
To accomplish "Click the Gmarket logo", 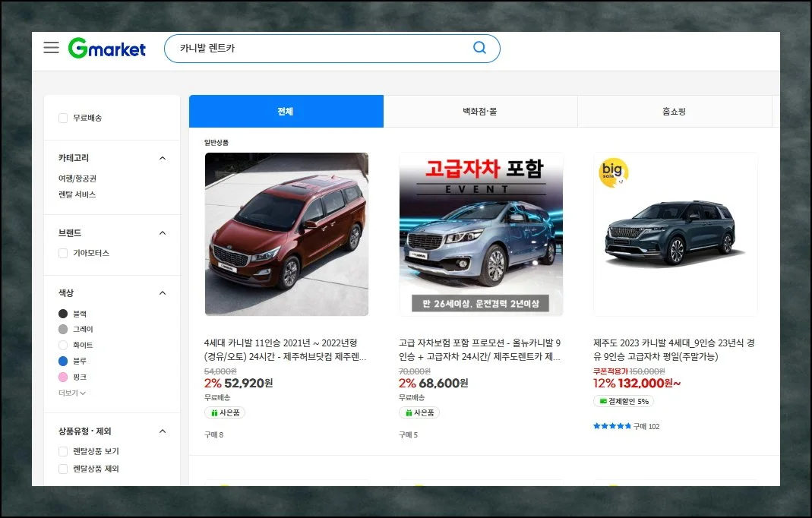I will (107, 49).
